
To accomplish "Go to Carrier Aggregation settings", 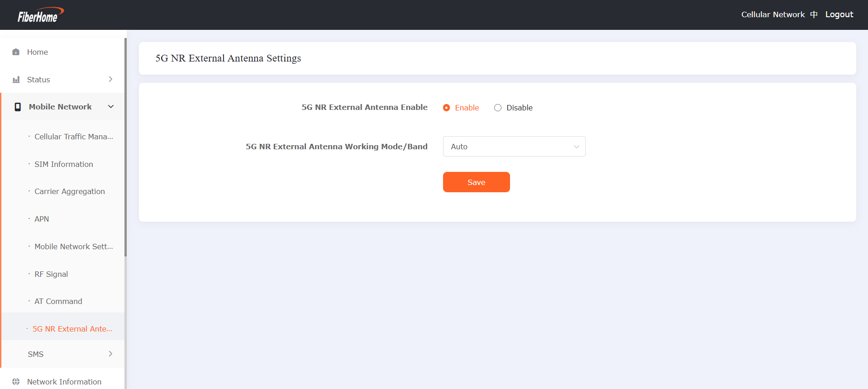I will coord(70,191).
